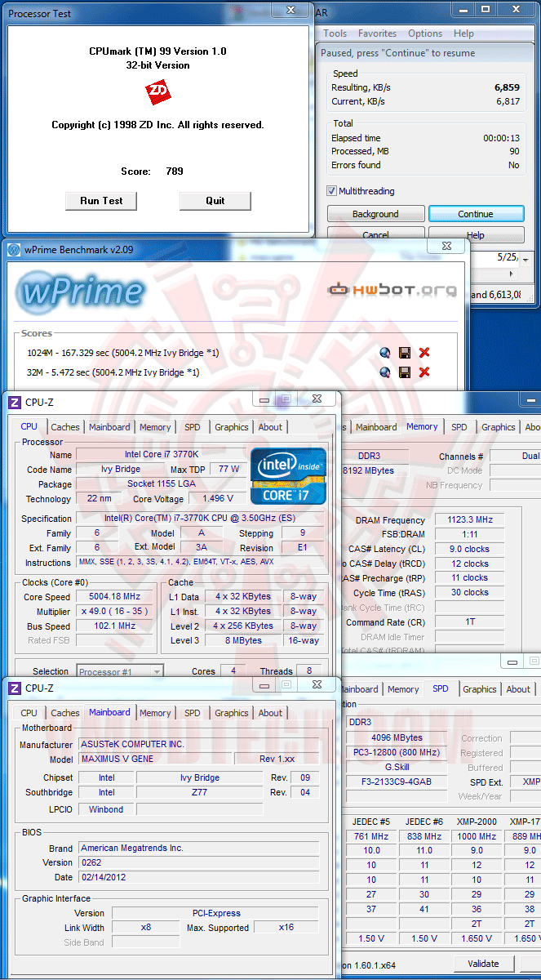Click the Bus Speed value '102.1 MHz'
Viewport: 541px width, 980px height.
coord(114,626)
